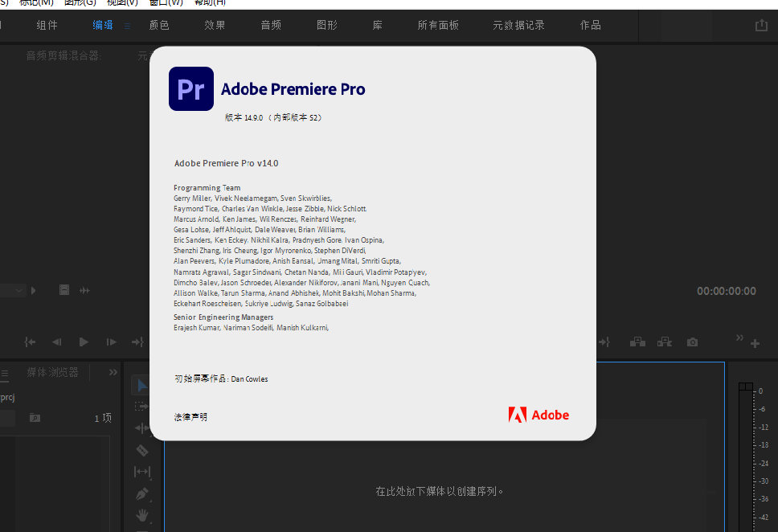Open the share/export icon at top right
Viewport: 778px width, 532px height.
[x=761, y=25]
